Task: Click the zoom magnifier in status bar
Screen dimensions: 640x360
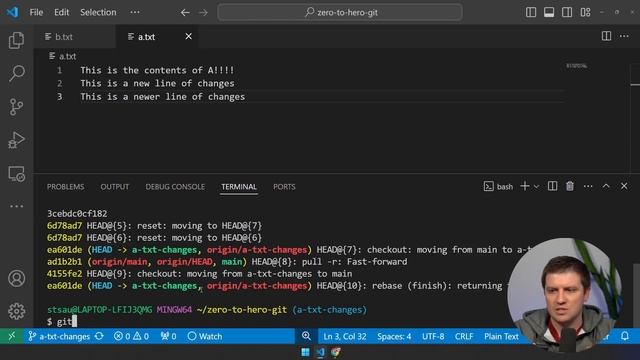Action: point(306,336)
